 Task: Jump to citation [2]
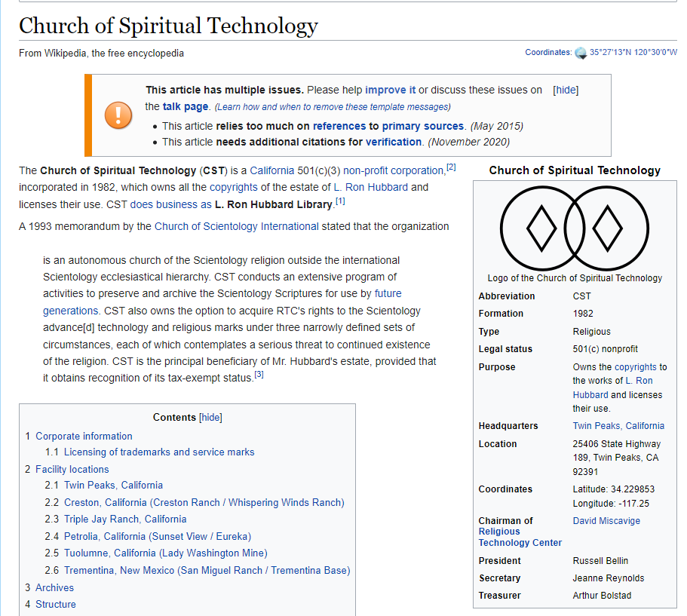[451, 167]
